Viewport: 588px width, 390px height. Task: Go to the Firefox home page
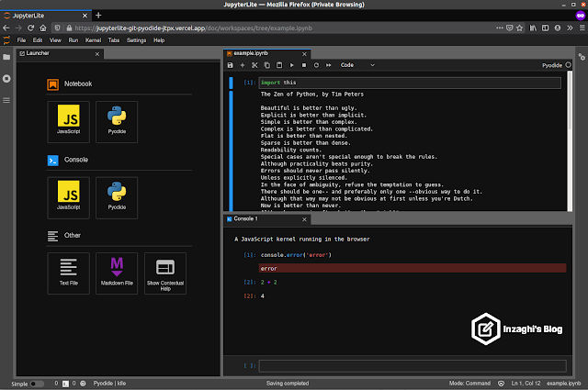(x=43, y=28)
